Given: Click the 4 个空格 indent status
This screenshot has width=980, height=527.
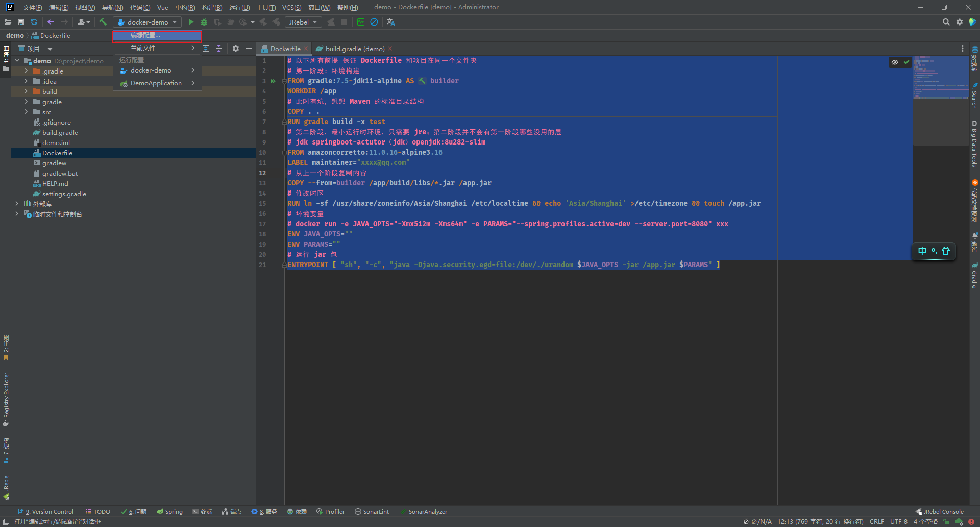Looking at the screenshot, I should [925, 521].
